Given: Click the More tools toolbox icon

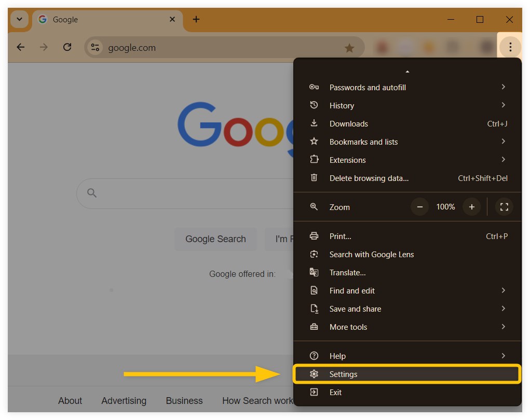Looking at the screenshot, I should 314,327.
